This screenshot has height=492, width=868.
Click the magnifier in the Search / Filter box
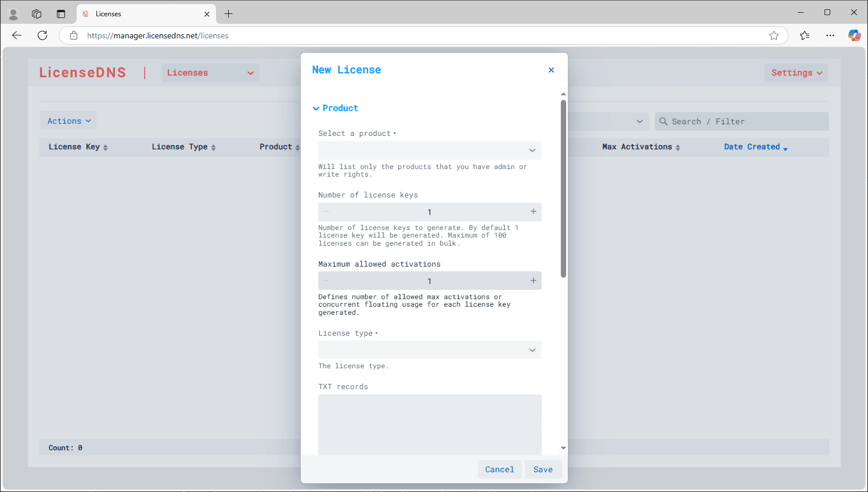pyautogui.click(x=663, y=121)
